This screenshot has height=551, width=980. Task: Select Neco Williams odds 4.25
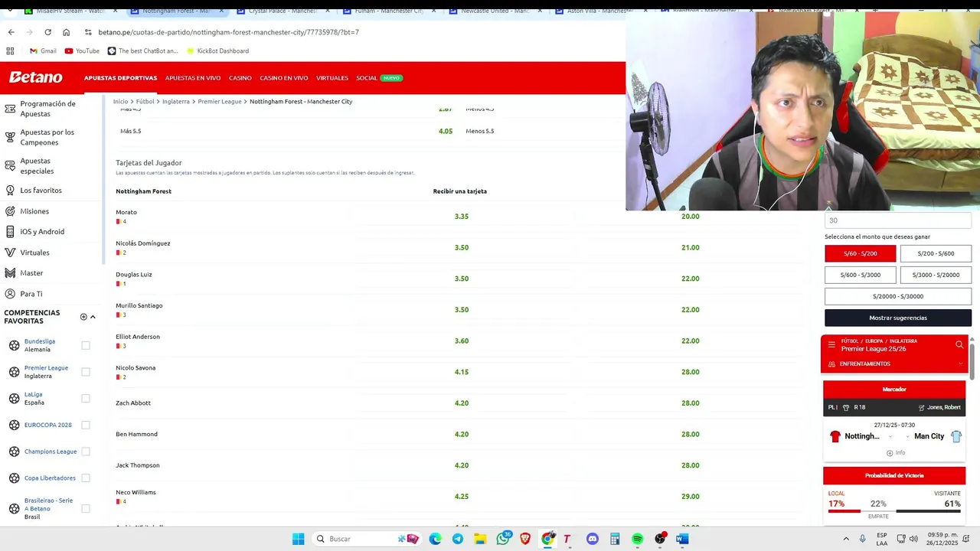[462, 497]
